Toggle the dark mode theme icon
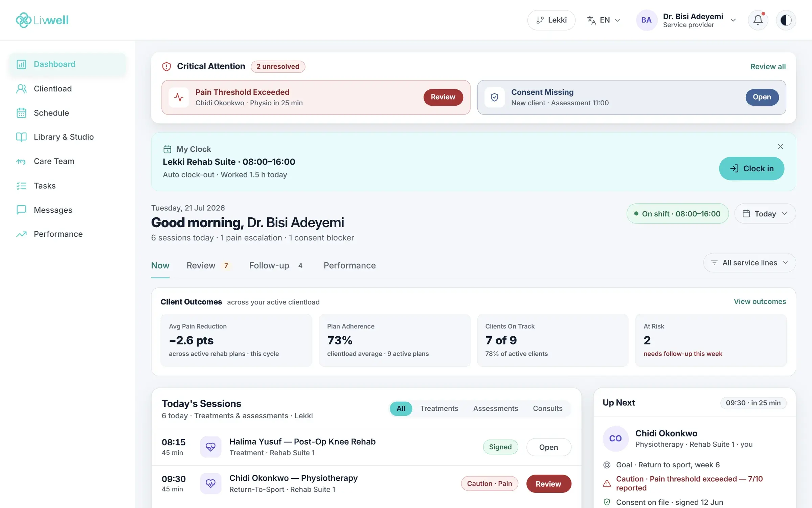Viewport: 812px width, 508px height. [x=786, y=20]
